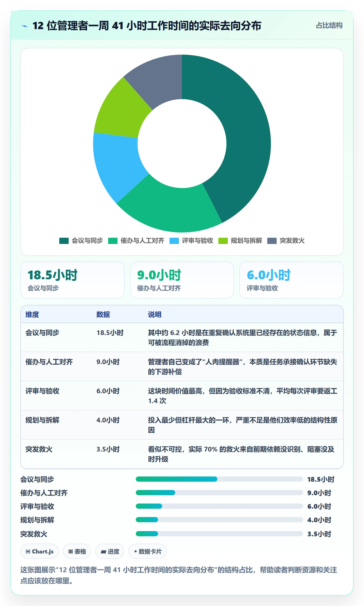364x606 pixels.
Task: Click the description about 返工 1.4 次
Action: pyautogui.click(x=243, y=396)
